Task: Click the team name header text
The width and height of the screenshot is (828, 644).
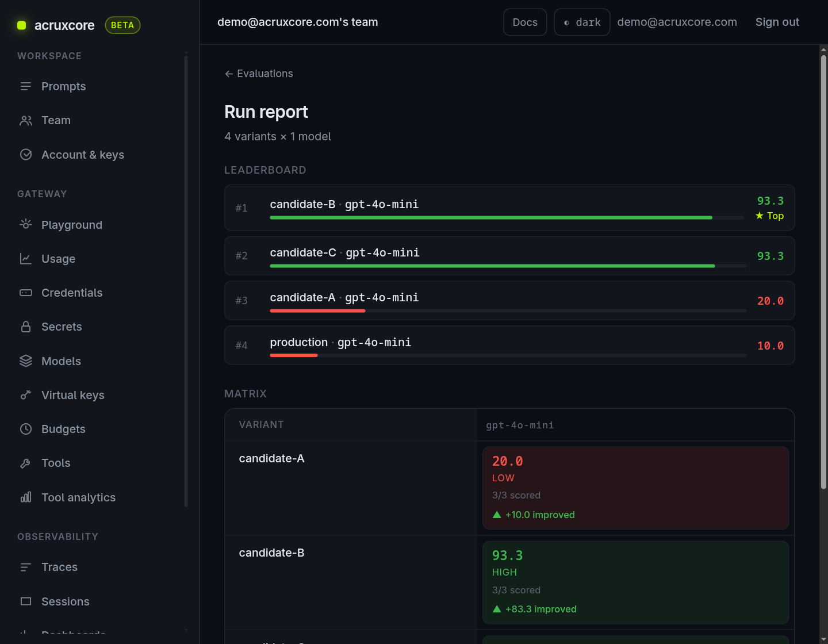Action: pyautogui.click(x=297, y=22)
